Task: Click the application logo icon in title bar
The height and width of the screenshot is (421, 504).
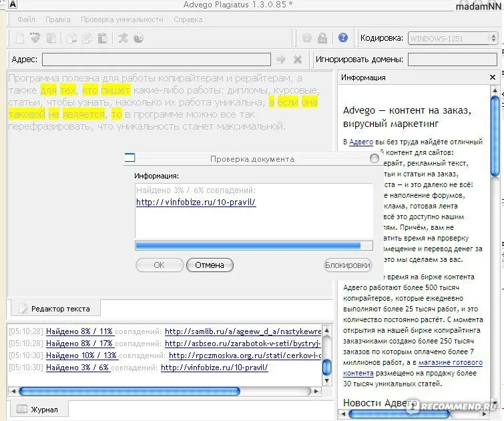Action: click(12, 4)
